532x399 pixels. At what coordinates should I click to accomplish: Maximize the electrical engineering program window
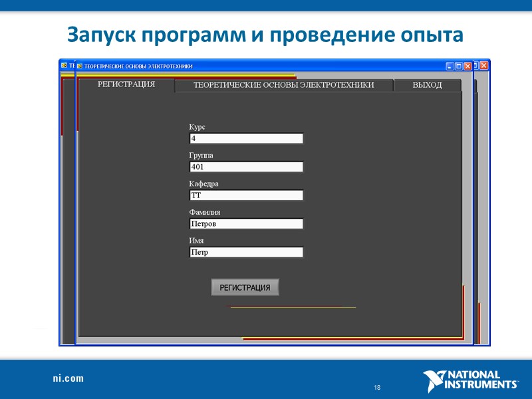459,66
